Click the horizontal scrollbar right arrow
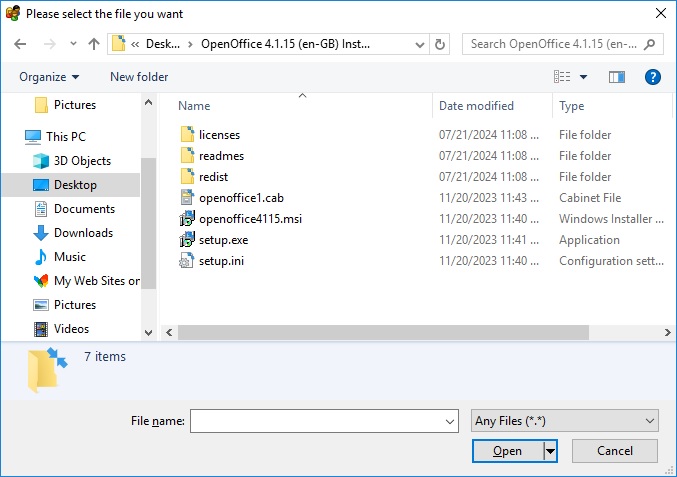This screenshot has width=677, height=477. point(667,332)
